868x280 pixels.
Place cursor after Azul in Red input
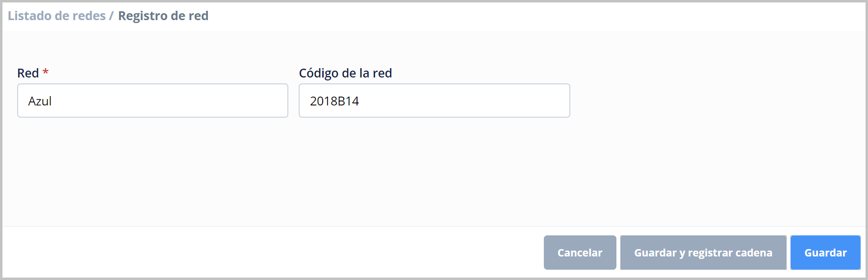click(x=52, y=101)
